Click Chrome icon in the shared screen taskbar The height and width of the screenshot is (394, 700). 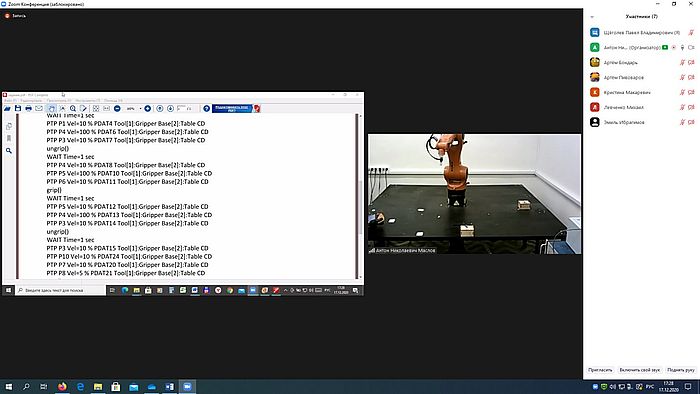point(229,290)
